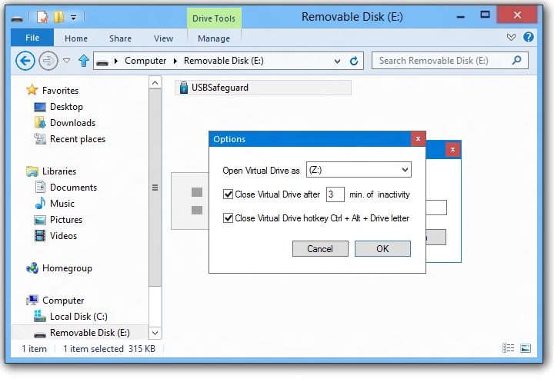554x392 pixels.
Task: Expand the address bar history dropdown
Action: [338, 61]
